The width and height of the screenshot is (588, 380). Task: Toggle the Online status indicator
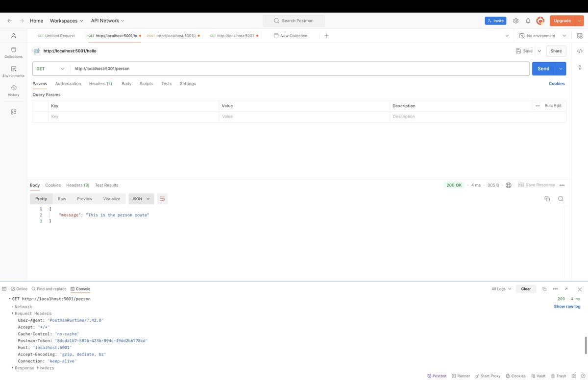(x=19, y=288)
